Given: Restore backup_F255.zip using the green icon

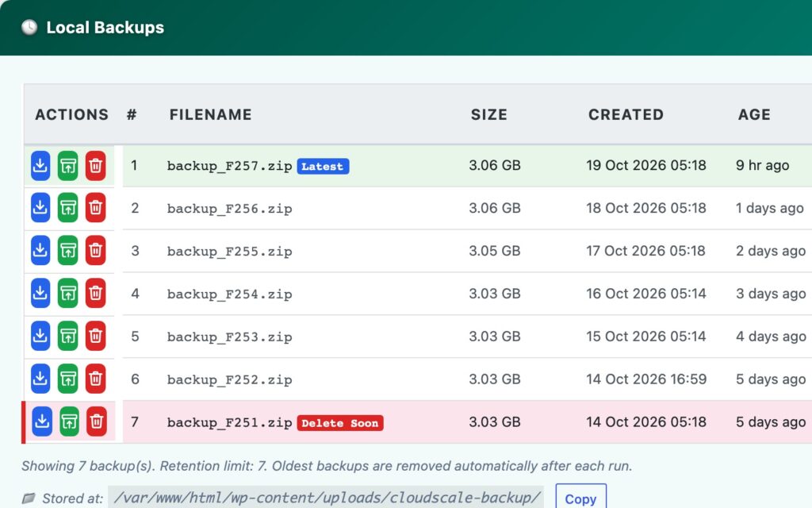Looking at the screenshot, I should pyautogui.click(x=68, y=251).
